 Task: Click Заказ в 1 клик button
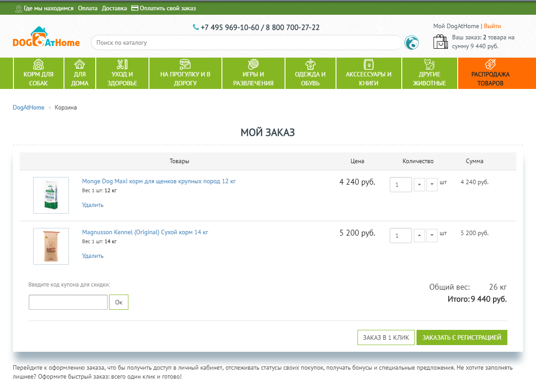coord(386,337)
